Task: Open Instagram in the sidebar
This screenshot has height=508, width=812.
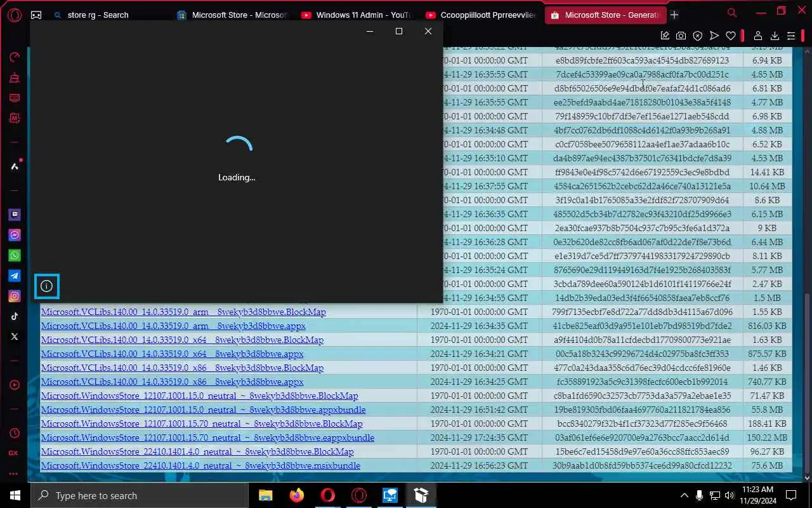Action: click(x=14, y=296)
